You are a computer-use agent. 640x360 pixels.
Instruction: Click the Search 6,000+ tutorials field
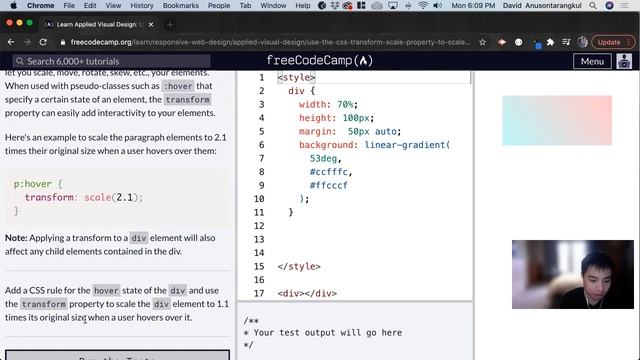[x=111, y=61]
